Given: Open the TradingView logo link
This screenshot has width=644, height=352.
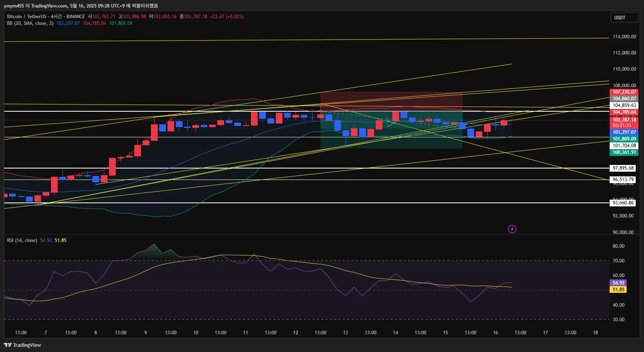Looking at the screenshot, I should click(23, 345).
